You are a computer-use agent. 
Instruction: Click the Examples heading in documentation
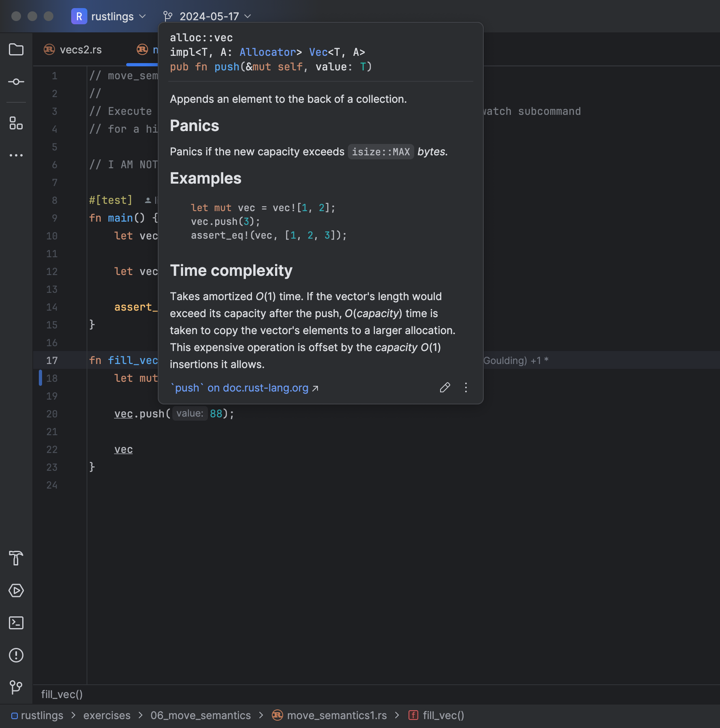tap(205, 178)
